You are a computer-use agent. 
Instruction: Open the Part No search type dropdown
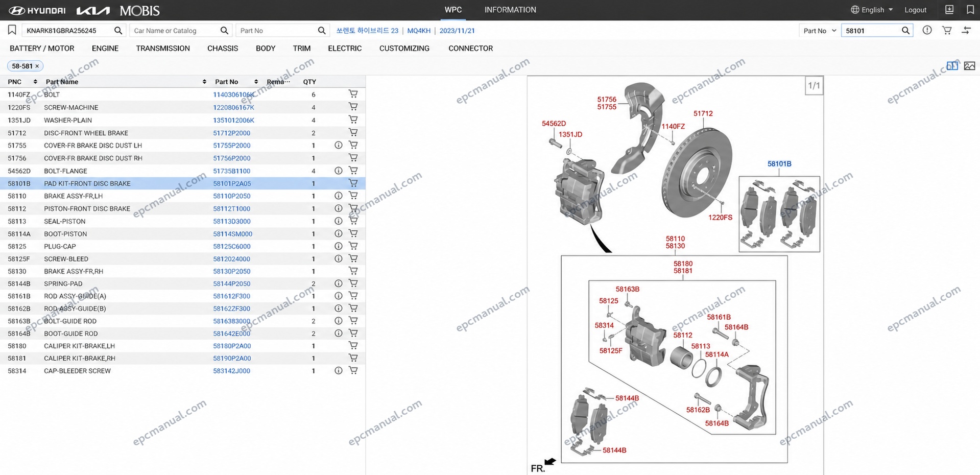[x=820, y=31]
